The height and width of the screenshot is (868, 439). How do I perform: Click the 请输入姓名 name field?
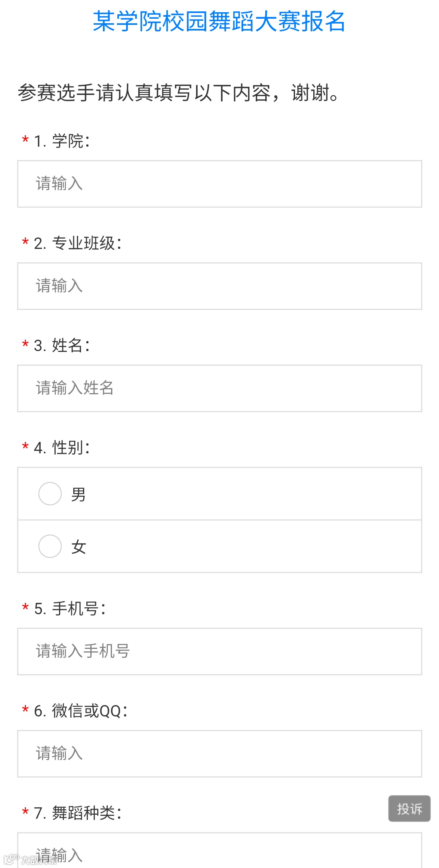[x=219, y=388]
